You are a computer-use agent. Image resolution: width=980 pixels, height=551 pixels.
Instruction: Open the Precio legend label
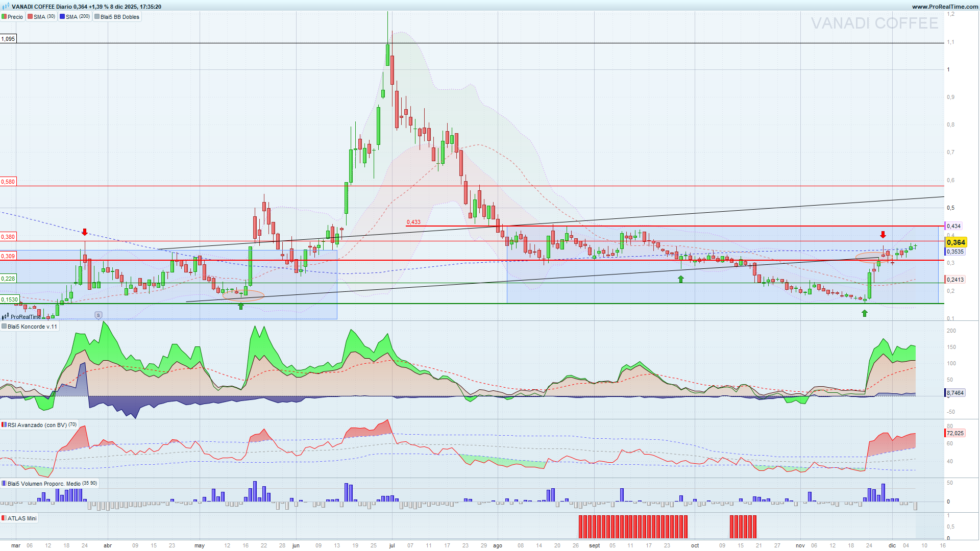coord(15,17)
